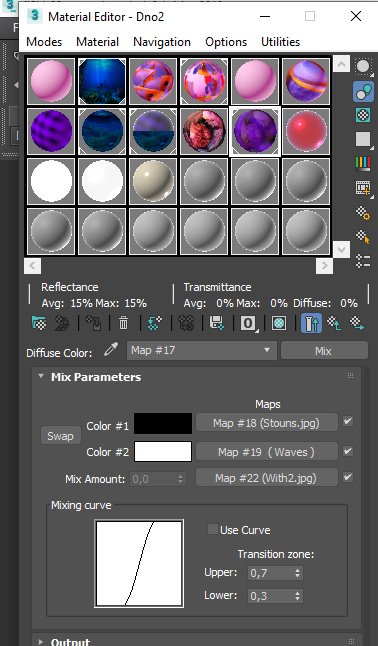The image size is (378, 646).
Task: Toggle Map #19 Waves checkbox
Action: pos(348,451)
